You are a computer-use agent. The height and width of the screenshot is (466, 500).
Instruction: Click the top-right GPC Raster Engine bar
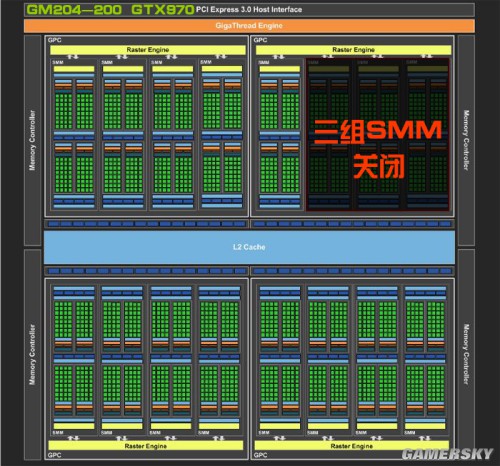click(353, 50)
